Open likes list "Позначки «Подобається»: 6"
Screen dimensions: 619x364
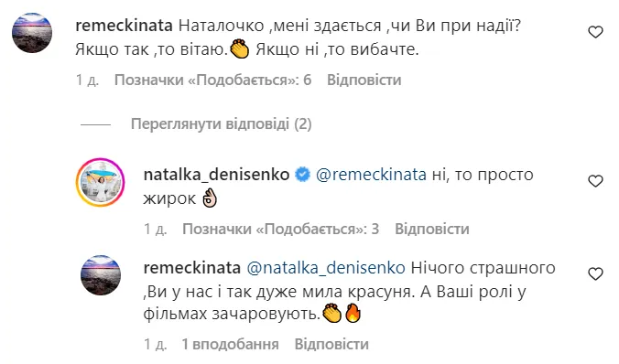(x=212, y=80)
